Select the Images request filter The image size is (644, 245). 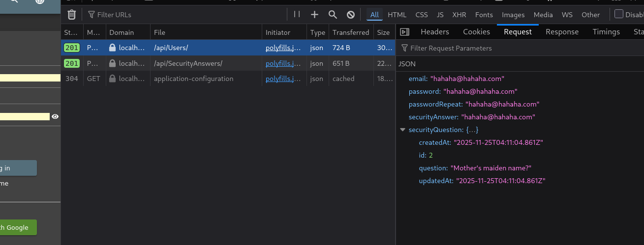pyautogui.click(x=513, y=15)
